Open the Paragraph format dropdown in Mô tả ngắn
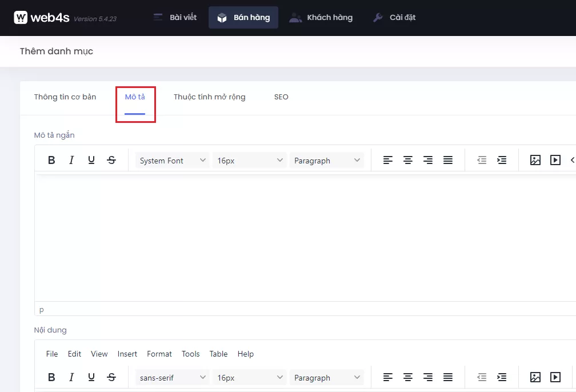This screenshot has width=576, height=392. click(x=327, y=161)
